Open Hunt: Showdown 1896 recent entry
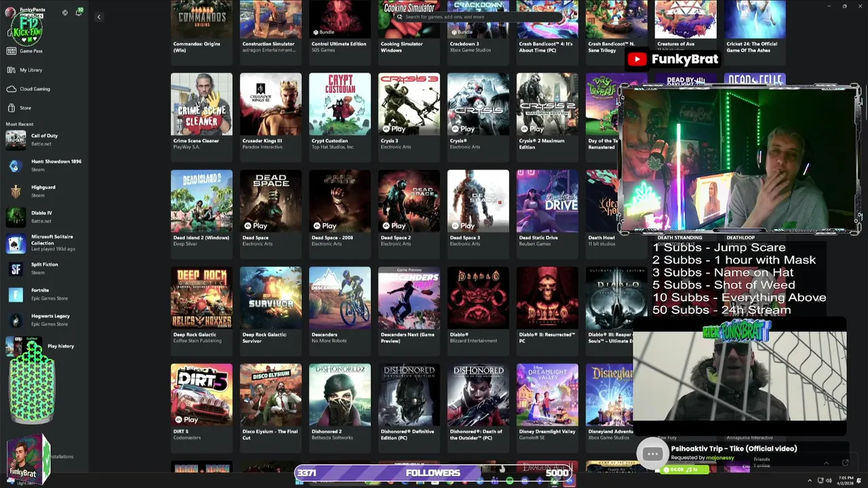 [x=44, y=165]
